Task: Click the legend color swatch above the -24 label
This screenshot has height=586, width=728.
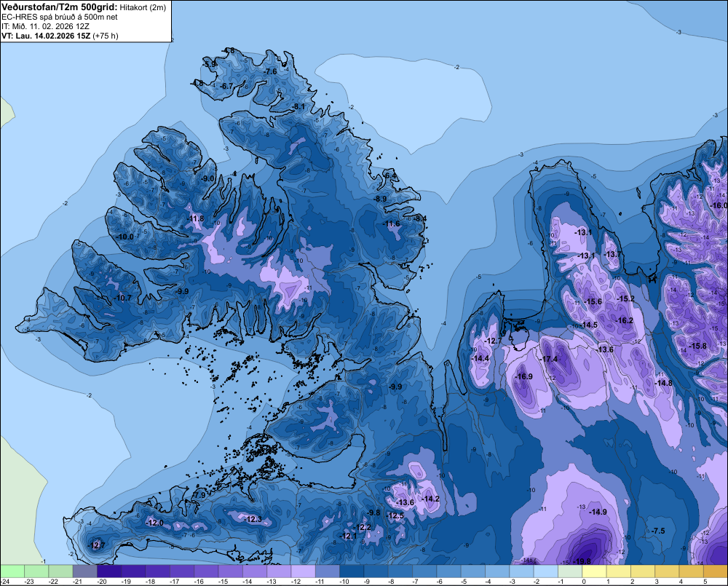Action: (12, 571)
